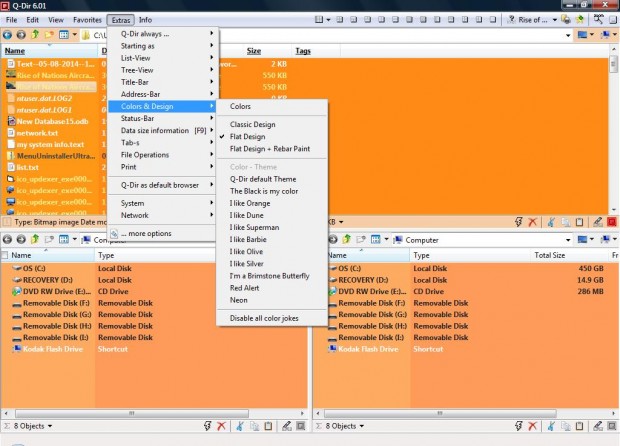Select New Database15.odb in top pane
This screenshot has width=620, height=446.
click(x=52, y=121)
